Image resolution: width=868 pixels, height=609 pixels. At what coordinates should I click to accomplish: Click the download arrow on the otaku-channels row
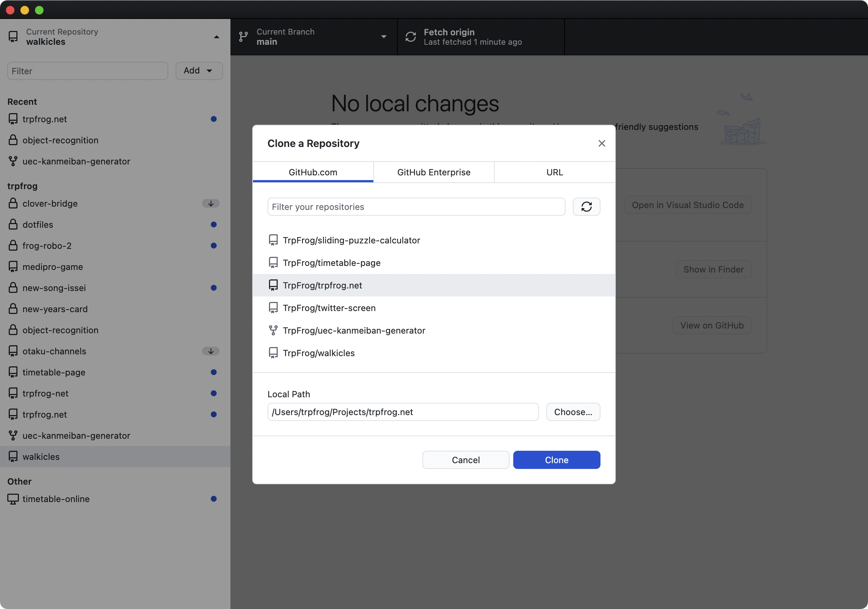tap(210, 351)
